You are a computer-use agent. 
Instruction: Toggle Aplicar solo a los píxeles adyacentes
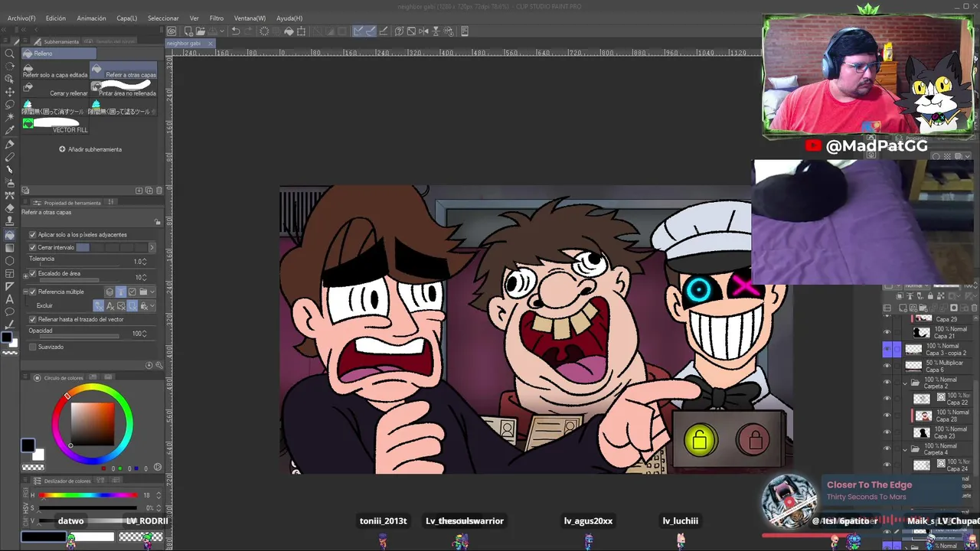point(32,235)
